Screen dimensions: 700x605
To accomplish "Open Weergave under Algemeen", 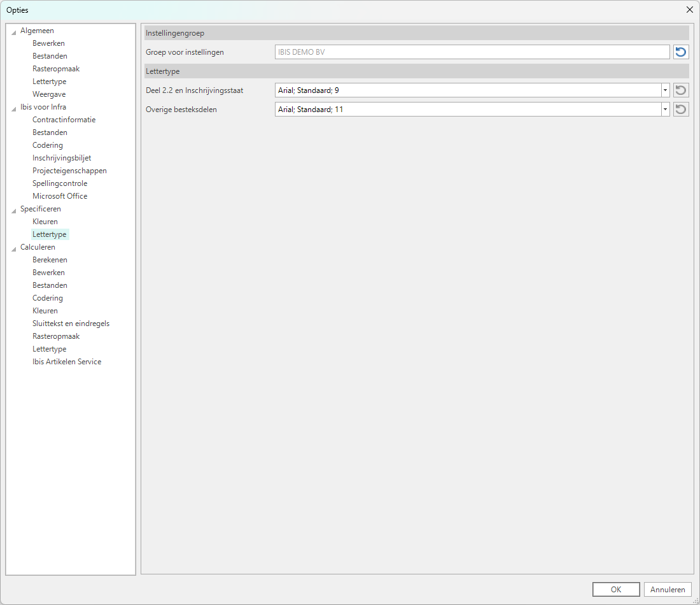I will [x=49, y=94].
